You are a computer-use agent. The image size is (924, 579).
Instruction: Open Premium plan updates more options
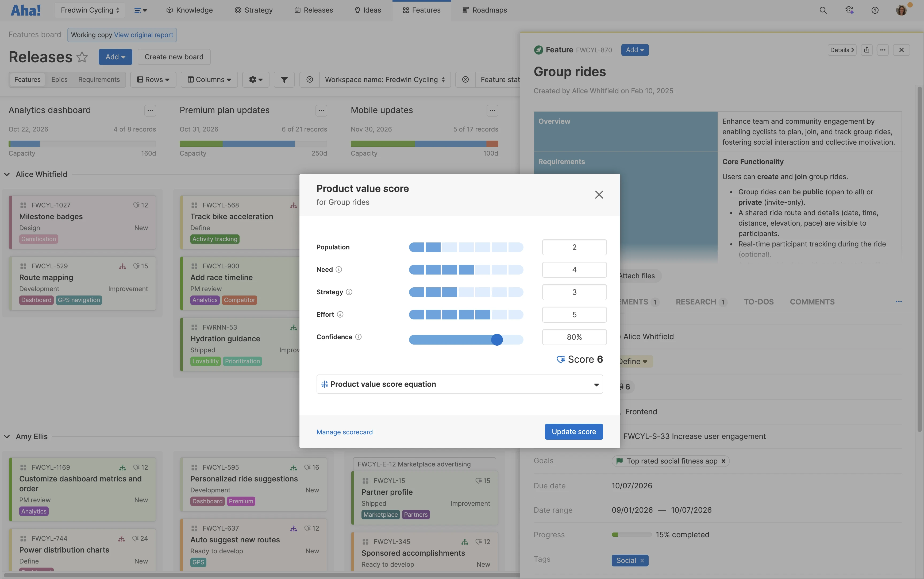321,111
